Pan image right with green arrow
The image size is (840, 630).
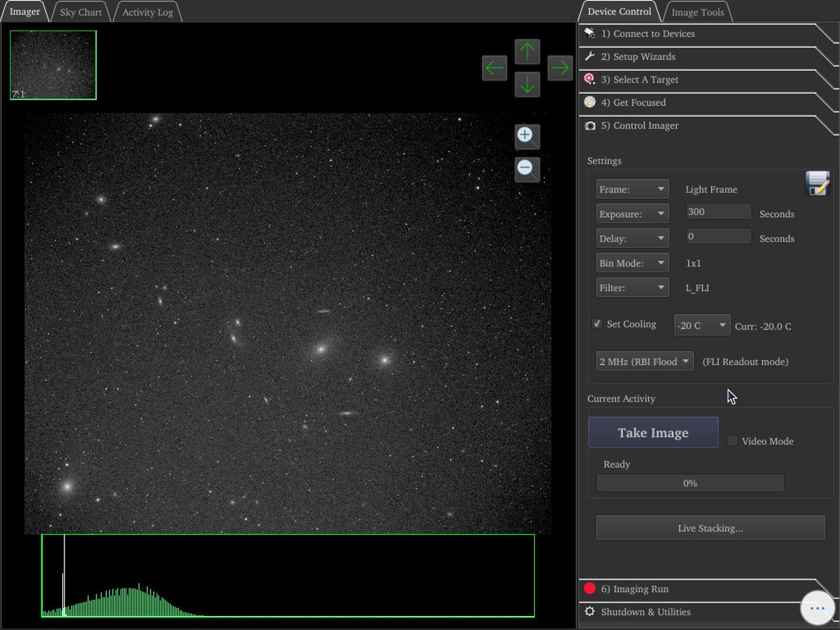(560, 68)
